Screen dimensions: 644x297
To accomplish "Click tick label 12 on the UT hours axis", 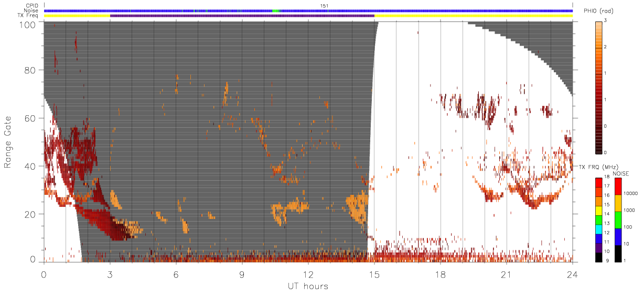I will [308, 274].
